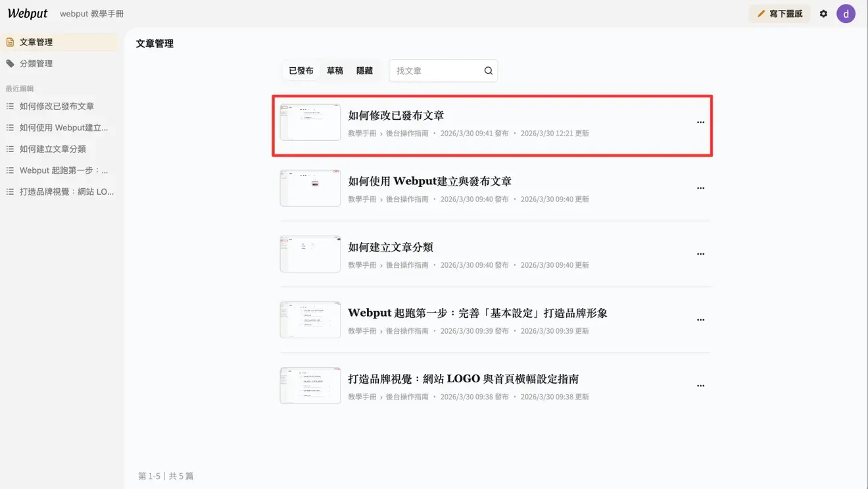The image size is (868, 489).
Task: Open 分類管理 in the sidebar
Action: 60,64
